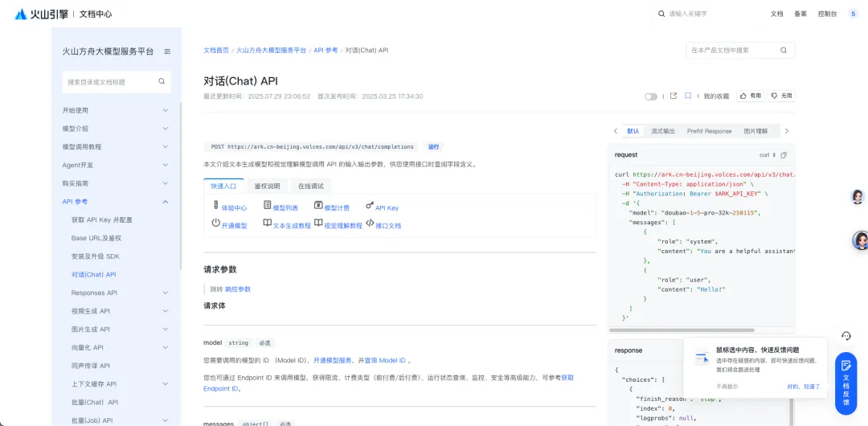Screen dimensions: 868x426
Task: Open 我的收藏 favorites
Action: [x=716, y=96]
